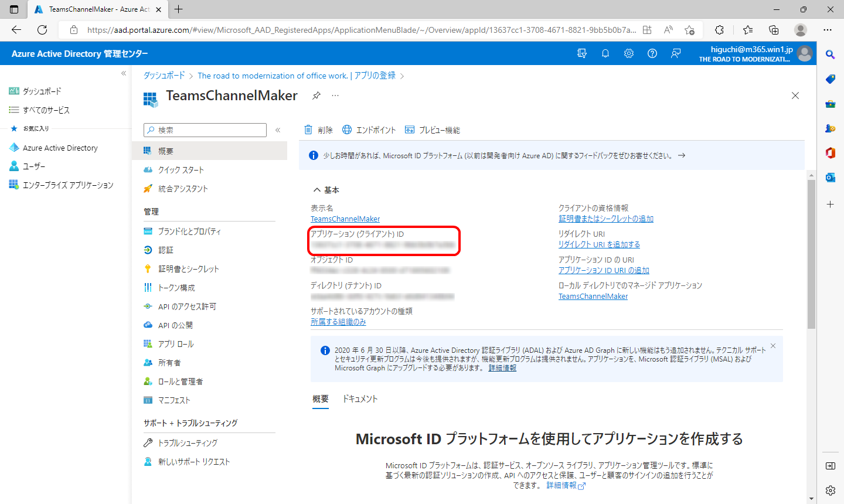The image size is (844, 504).
Task: Click アプリケーション ID URI の追加 link
Action: coord(604,271)
